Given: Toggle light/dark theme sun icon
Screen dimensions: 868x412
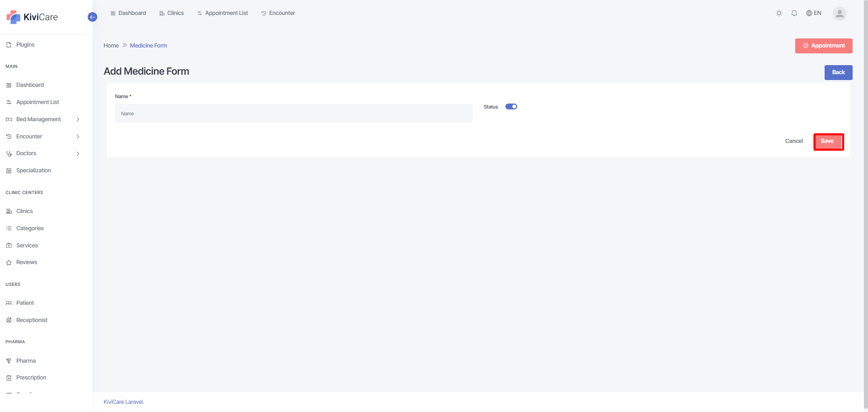Looking at the screenshot, I should 779,13.
